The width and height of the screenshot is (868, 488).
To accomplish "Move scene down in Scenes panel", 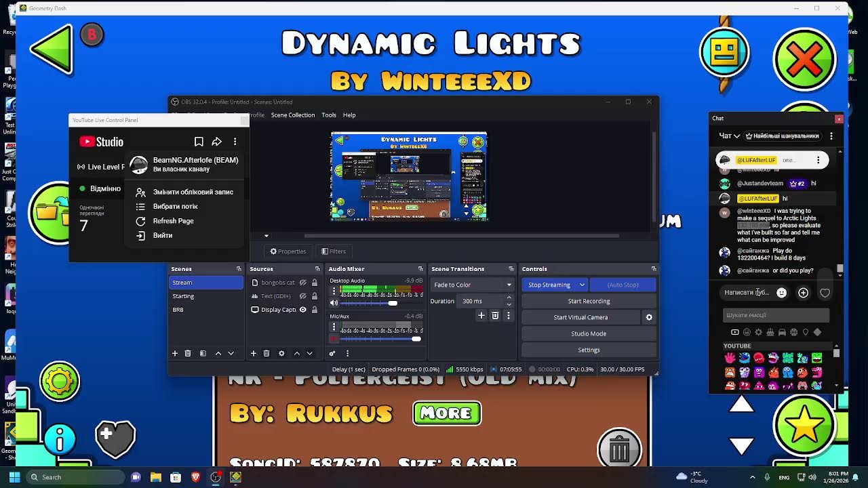I will coord(231,353).
